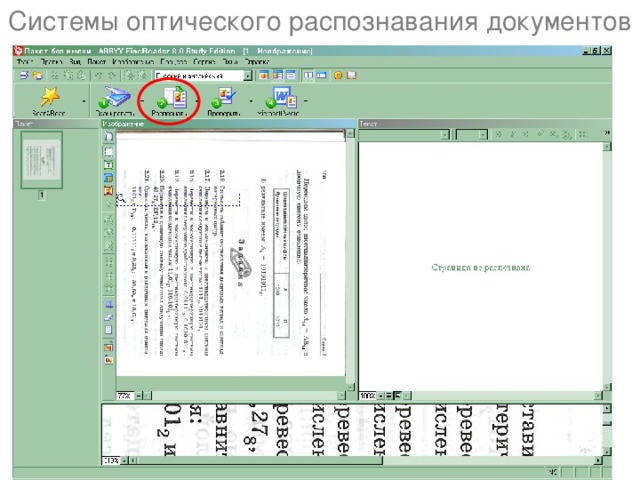Open the Файл menu
Image resolution: width=640 pixels, height=480 pixels.
pyautogui.click(x=24, y=62)
